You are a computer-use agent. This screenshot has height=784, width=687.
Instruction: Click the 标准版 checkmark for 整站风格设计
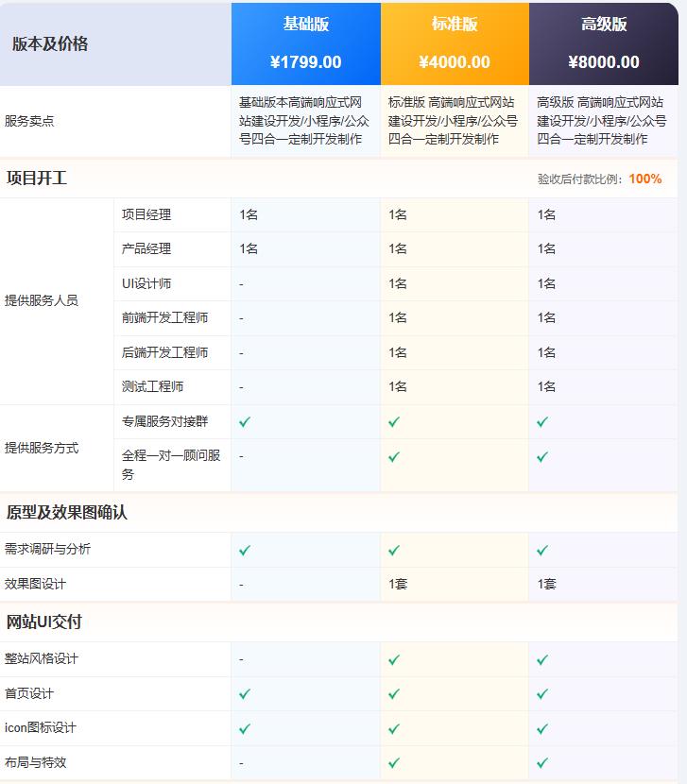click(394, 659)
